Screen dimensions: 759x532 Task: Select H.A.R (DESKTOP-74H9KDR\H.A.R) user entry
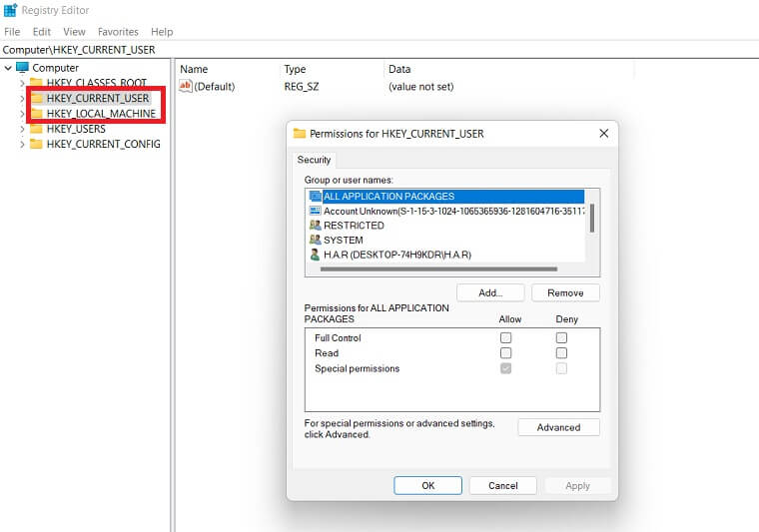tap(397, 255)
